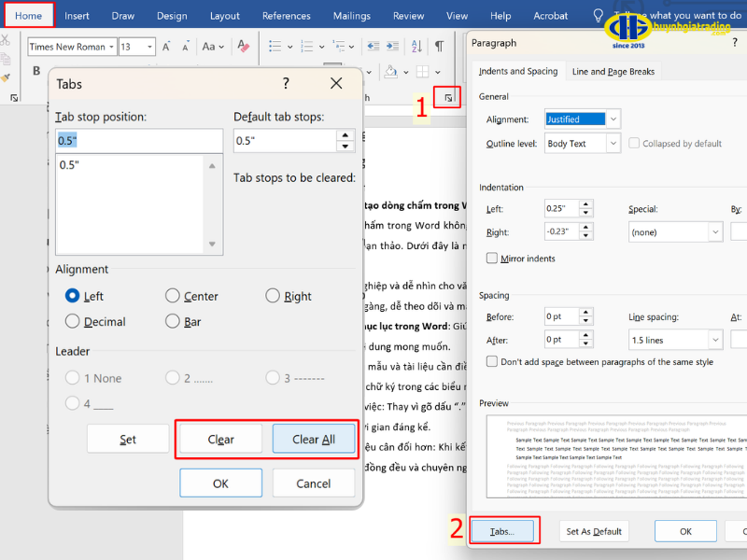Click the Tab stop position input field
Image resolution: width=747 pixels, height=560 pixels.
[139, 141]
